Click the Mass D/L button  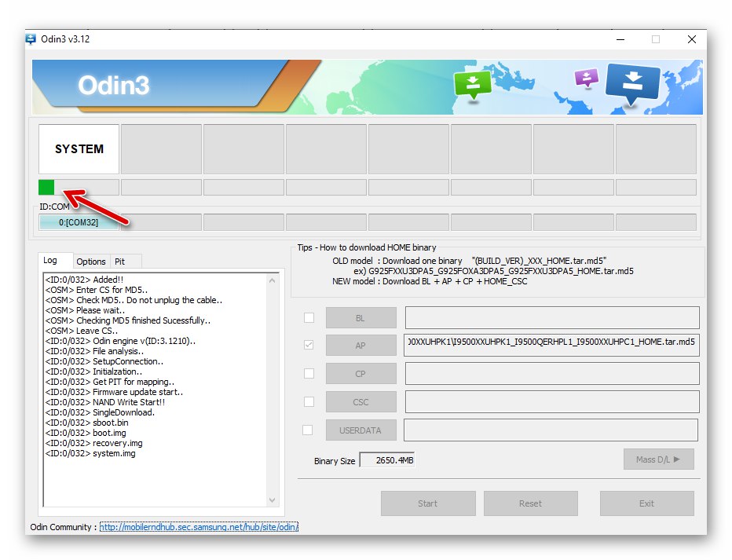(658, 459)
